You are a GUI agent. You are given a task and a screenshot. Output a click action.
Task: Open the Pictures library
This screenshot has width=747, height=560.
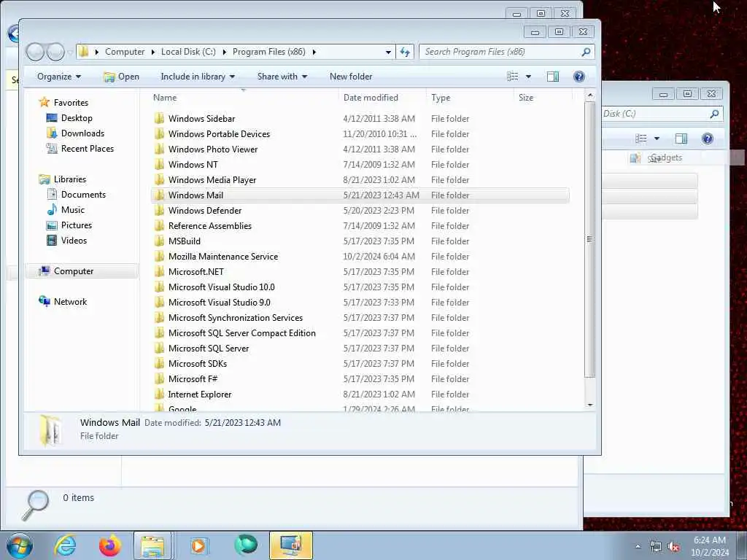(x=76, y=225)
